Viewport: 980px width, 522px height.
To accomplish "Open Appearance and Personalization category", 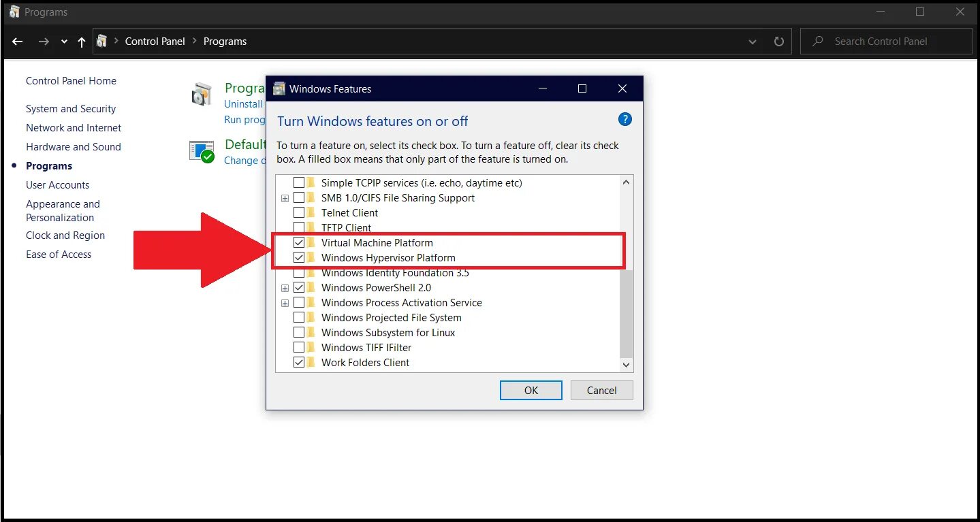I will point(63,211).
